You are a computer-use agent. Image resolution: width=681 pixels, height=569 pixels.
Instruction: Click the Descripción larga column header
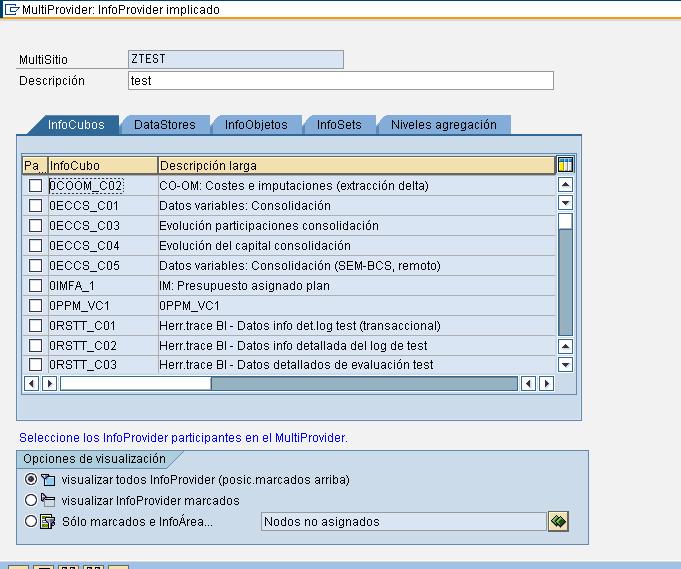(355, 165)
